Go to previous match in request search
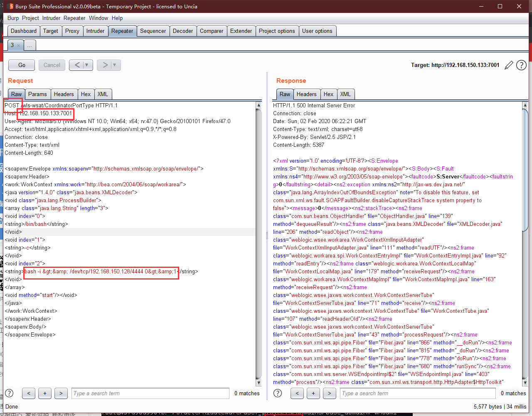This screenshot has width=532, height=416. 28,393
